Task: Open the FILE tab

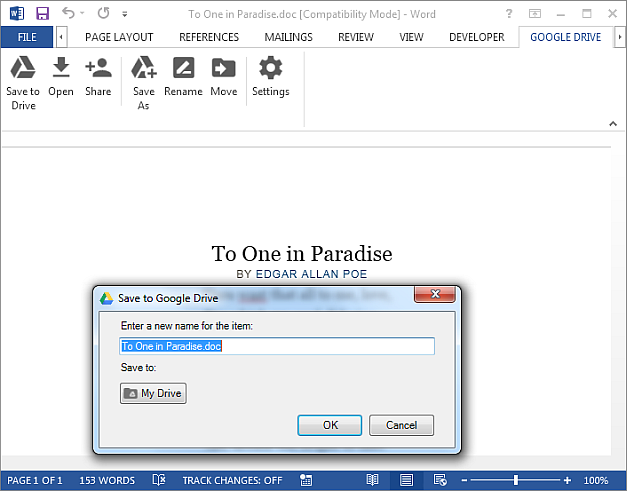Action: coord(27,37)
